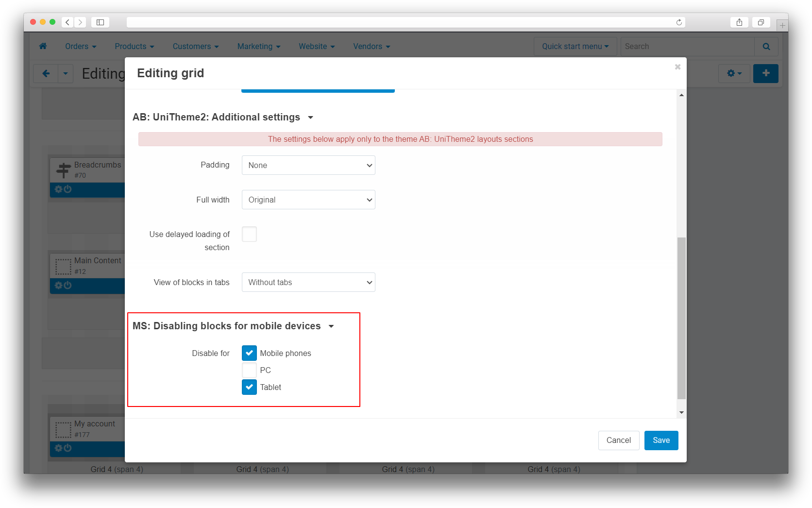
Task: Open the Main Content block gear settings
Action: coord(58,286)
